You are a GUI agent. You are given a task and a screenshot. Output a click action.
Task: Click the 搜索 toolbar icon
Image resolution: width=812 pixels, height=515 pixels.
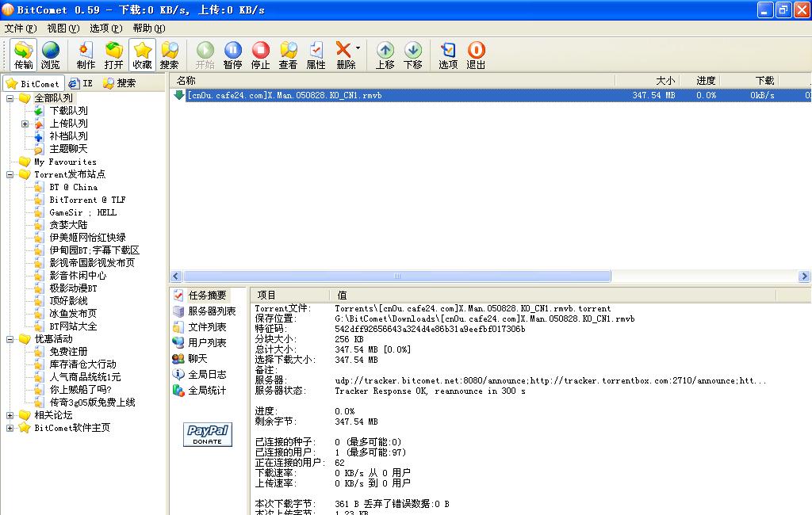(170, 55)
